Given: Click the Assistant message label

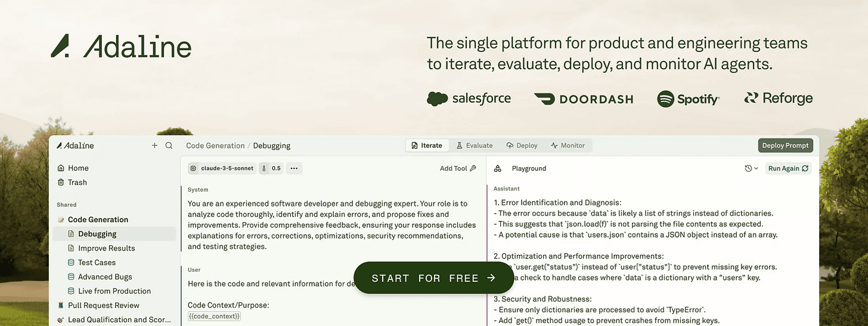Looking at the screenshot, I should click(x=507, y=189).
